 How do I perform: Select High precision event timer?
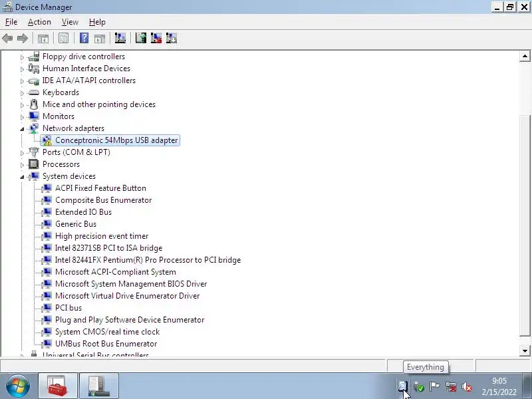[102, 236]
